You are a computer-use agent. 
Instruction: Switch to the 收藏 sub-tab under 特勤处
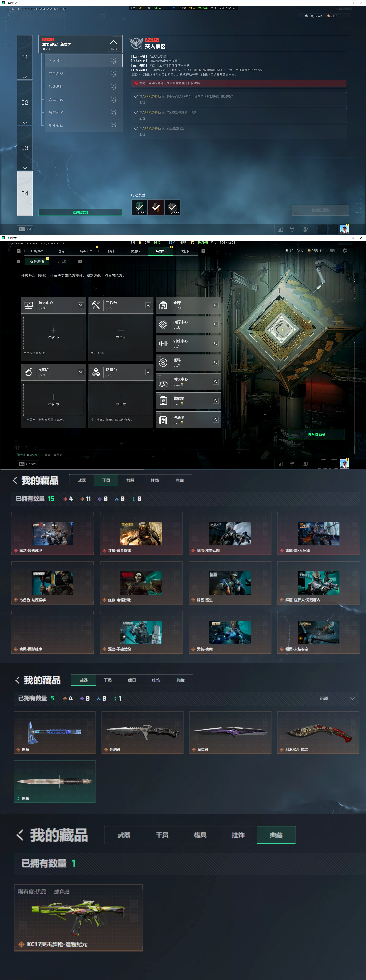[62, 262]
